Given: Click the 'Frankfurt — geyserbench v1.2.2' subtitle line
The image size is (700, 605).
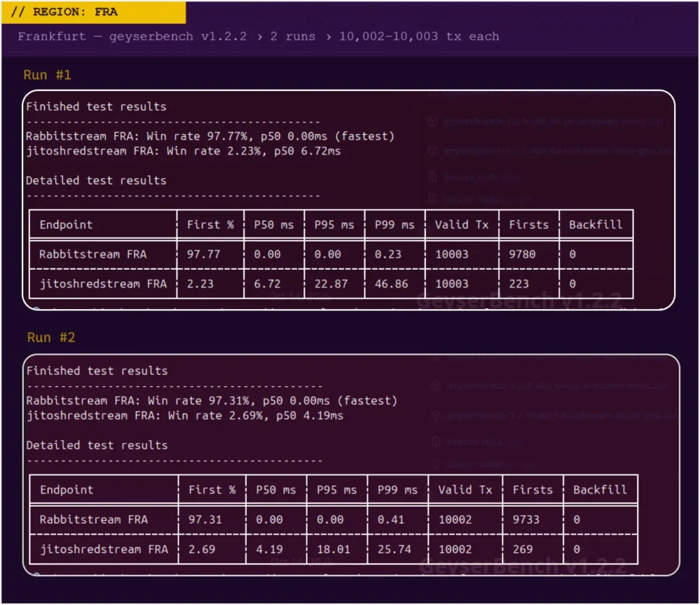Looking at the screenshot, I should (x=258, y=36).
